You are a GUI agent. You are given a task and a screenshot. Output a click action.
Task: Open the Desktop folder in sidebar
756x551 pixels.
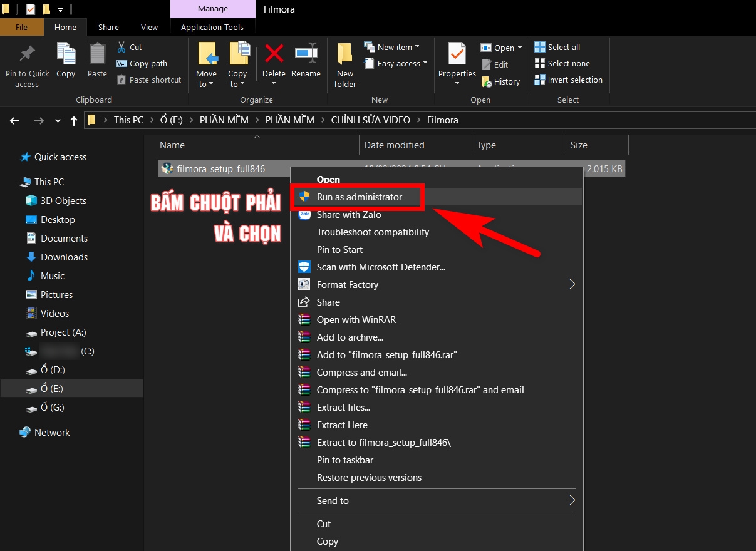(x=58, y=219)
